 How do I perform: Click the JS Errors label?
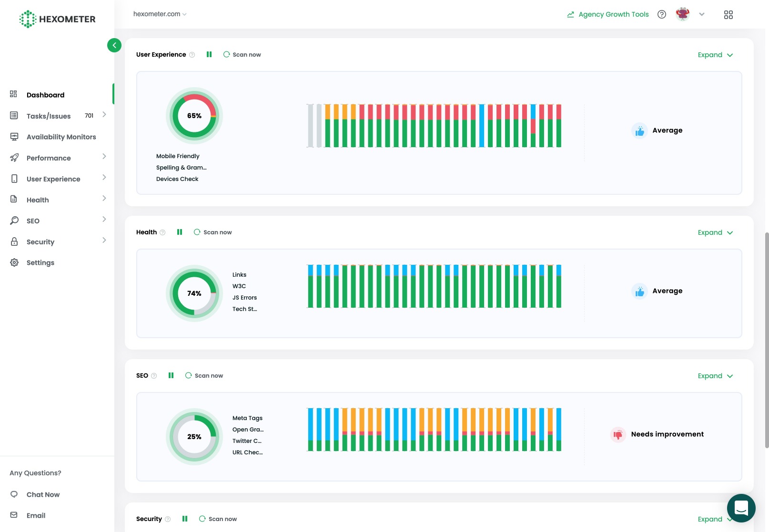coord(244,298)
